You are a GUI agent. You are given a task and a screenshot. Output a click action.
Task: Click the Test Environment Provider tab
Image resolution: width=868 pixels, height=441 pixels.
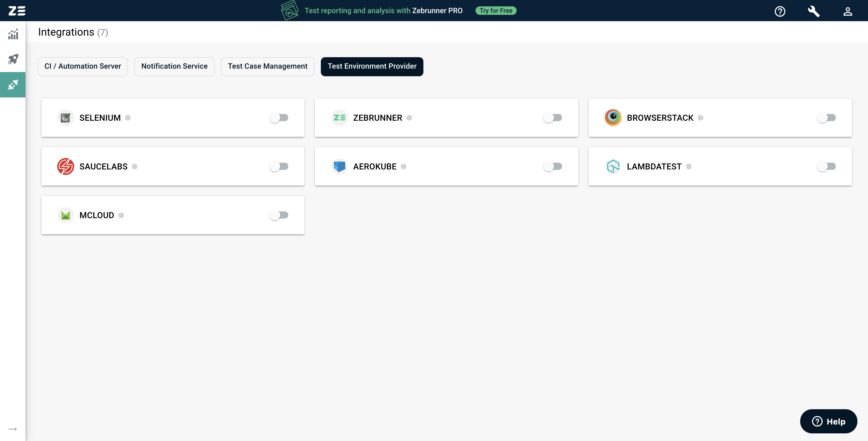tap(372, 66)
